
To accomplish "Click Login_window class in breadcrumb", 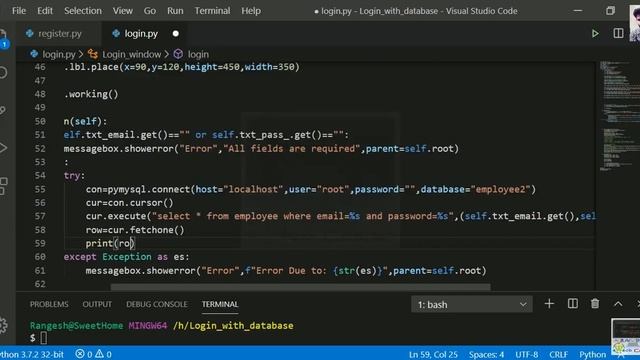I will (131, 54).
